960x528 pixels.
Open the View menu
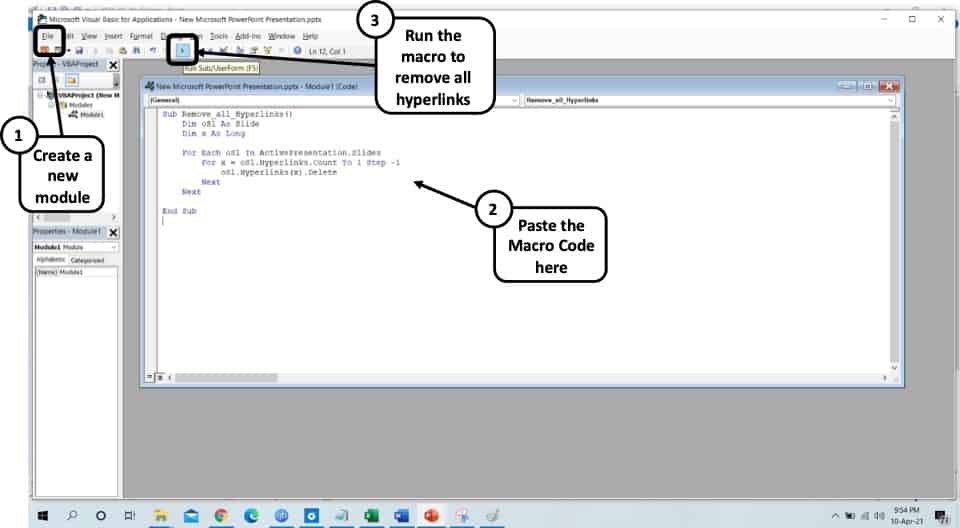click(x=89, y=36)
